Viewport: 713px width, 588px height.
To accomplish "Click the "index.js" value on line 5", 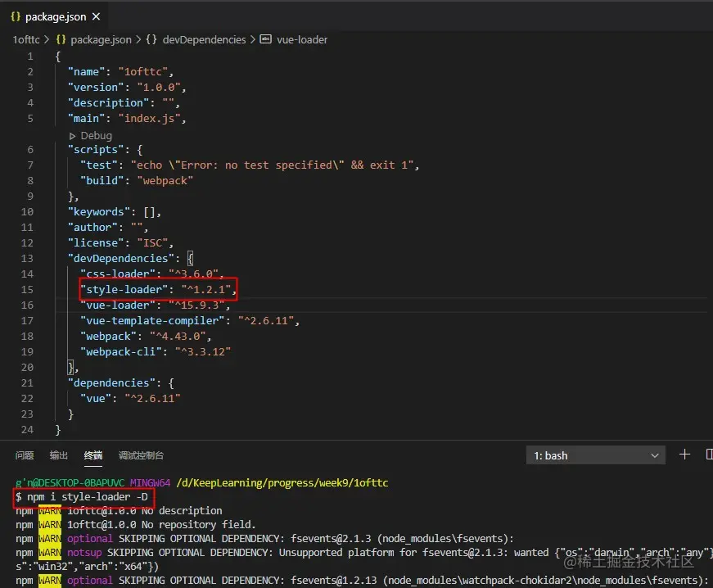I will pyautogui.click(x=150, y=119).
